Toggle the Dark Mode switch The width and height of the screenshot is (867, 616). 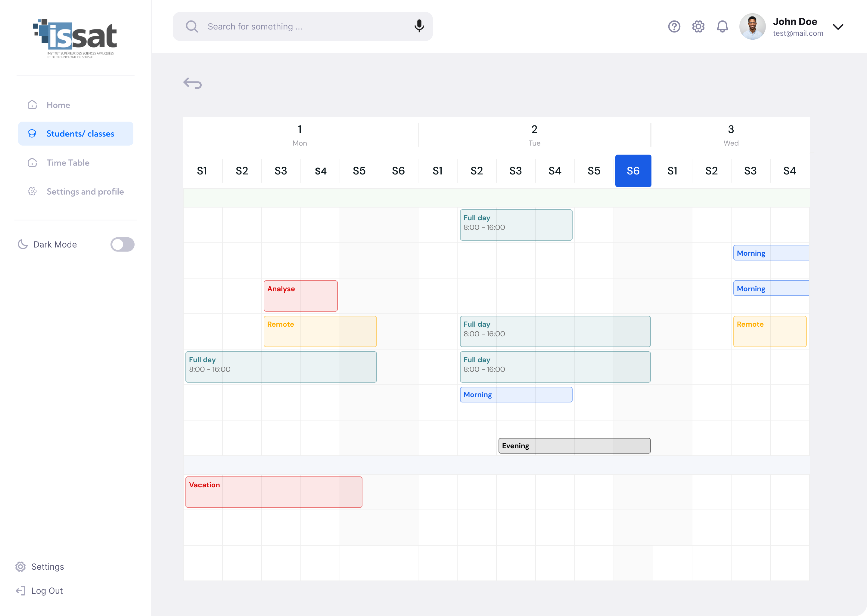122,244
